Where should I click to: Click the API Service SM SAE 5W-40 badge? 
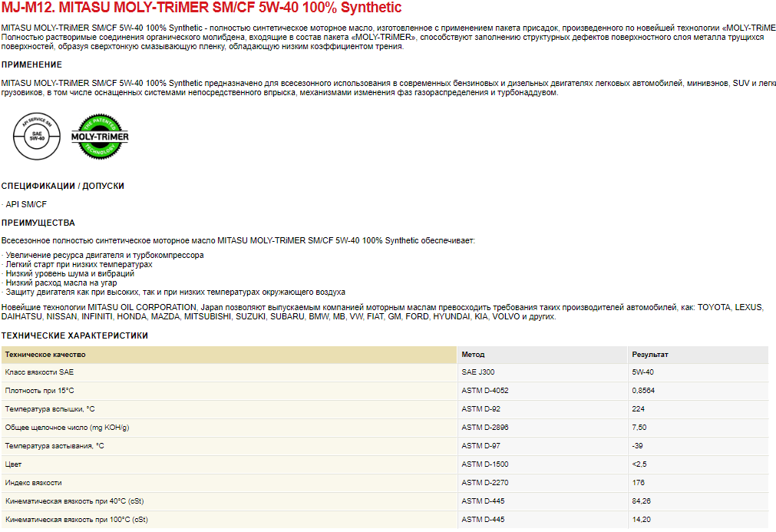click(37, 135)
